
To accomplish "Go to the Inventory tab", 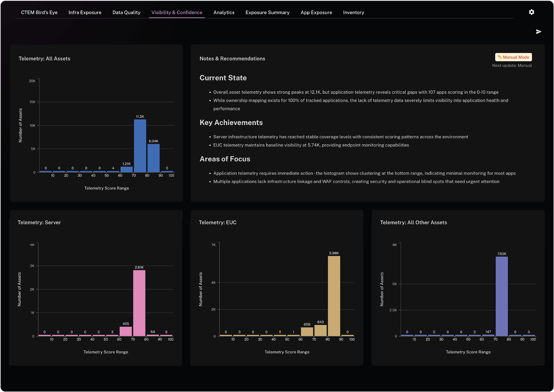I will (353, 12).
